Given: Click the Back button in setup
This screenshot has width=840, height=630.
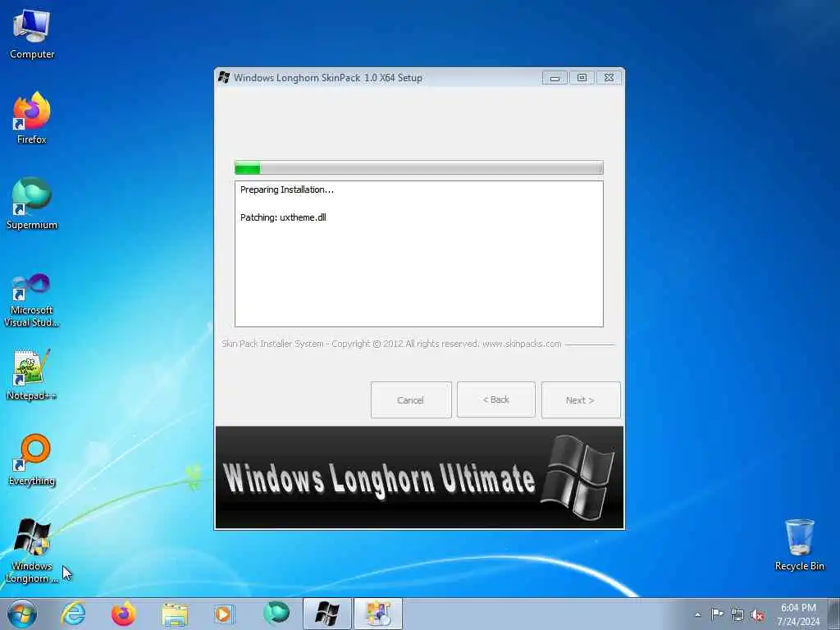Looking at the screenshot, I should coord(496,399).
